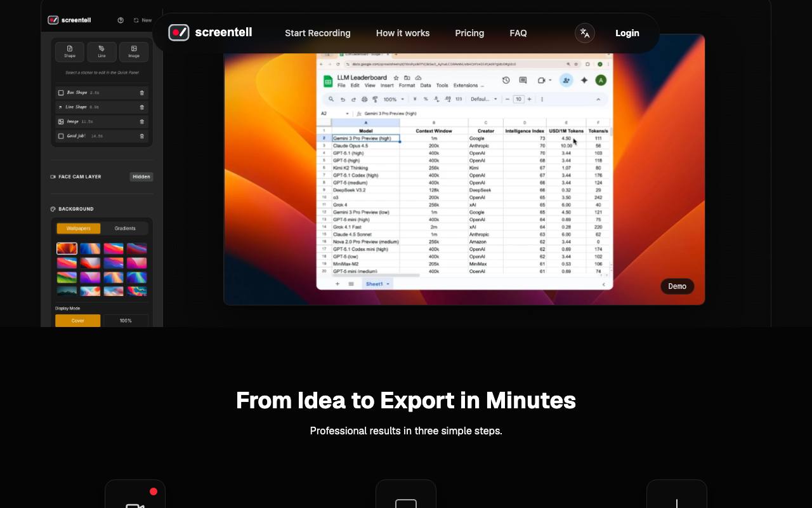Screen dimensions: 812x508
Task: Pick the green hills wallpaper thumbnail
Action: tap(67, 277)
